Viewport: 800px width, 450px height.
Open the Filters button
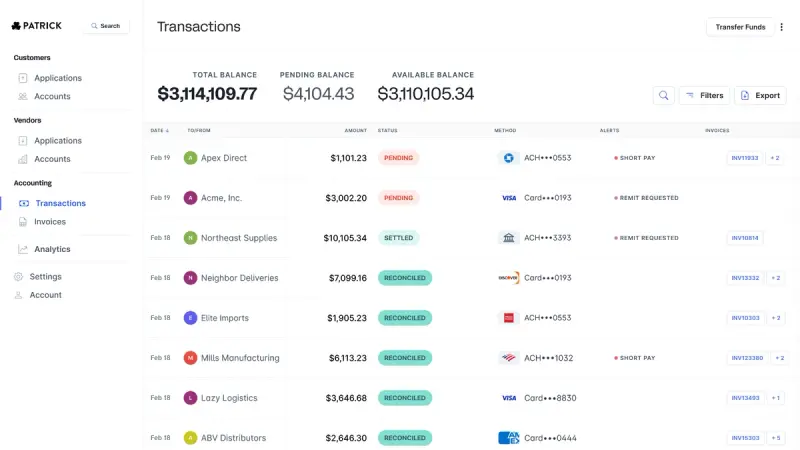(705, 95)
